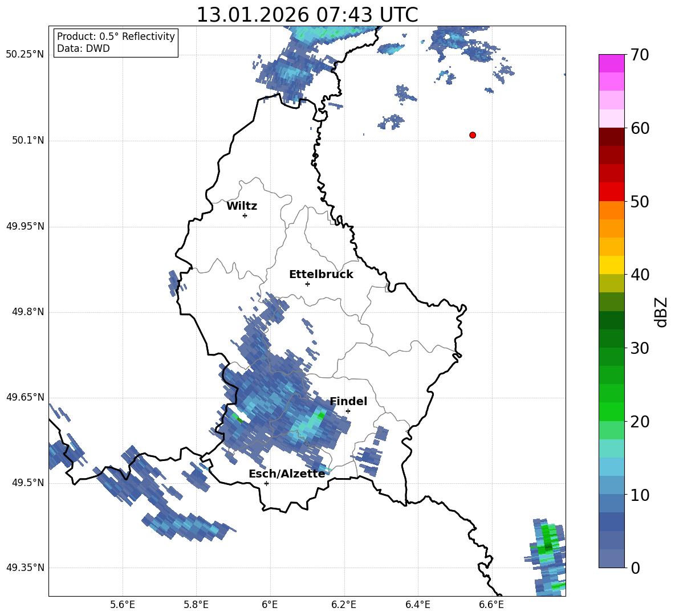Viewport: 675px width, 616px height.
Task: Click the turquoise colorbar segment near 16
Action: coord(612,448)
